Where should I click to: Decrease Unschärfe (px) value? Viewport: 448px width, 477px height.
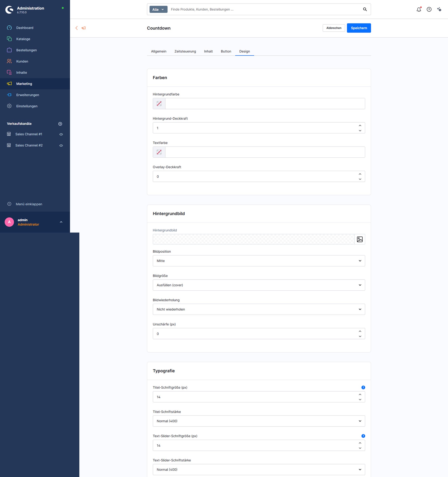click(x=360, y=336)
